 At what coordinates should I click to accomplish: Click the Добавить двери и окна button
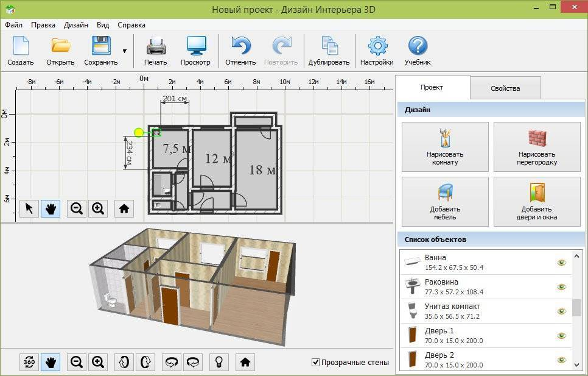tap(537, 202)
